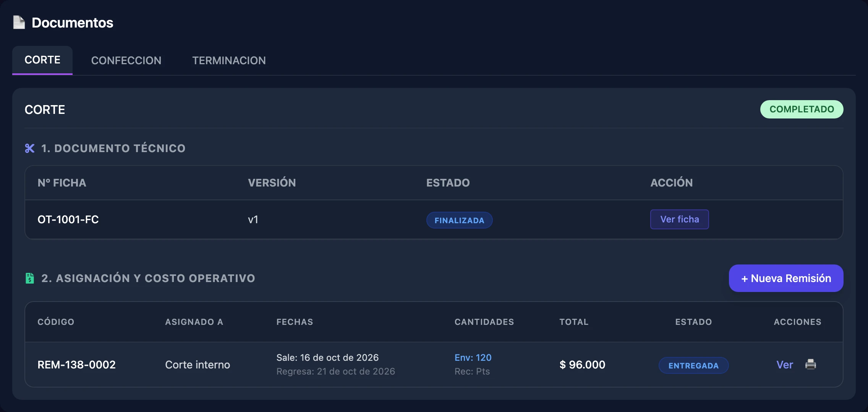The image size is (868, 412).
Task: Click the VERSIÓN column header
Action: click(x=272, y=183)
